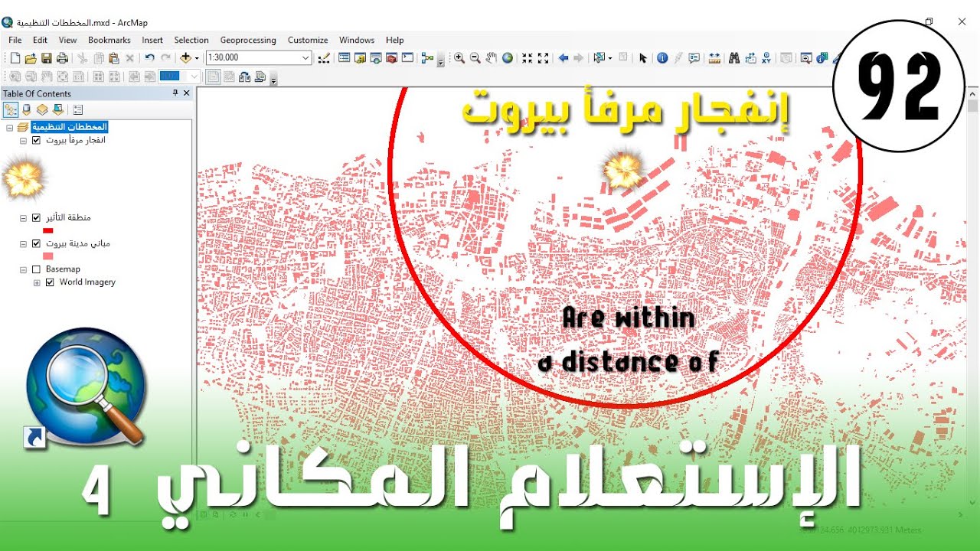The height and width of the screenshot is (551, 980).
Task: Click the Paste icon in the standard toolbar
Action: (114, 58)
